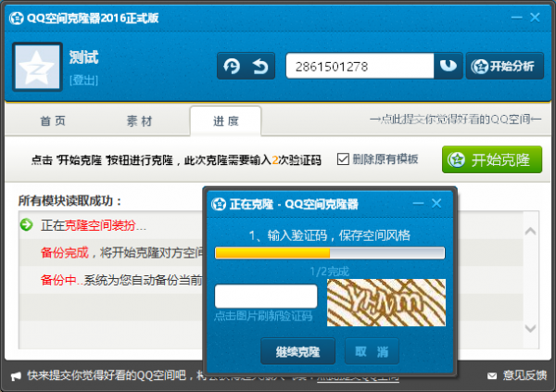The image size is (556, 392).
Task: Click the dialog title star icon
Action: pos(219,204)
